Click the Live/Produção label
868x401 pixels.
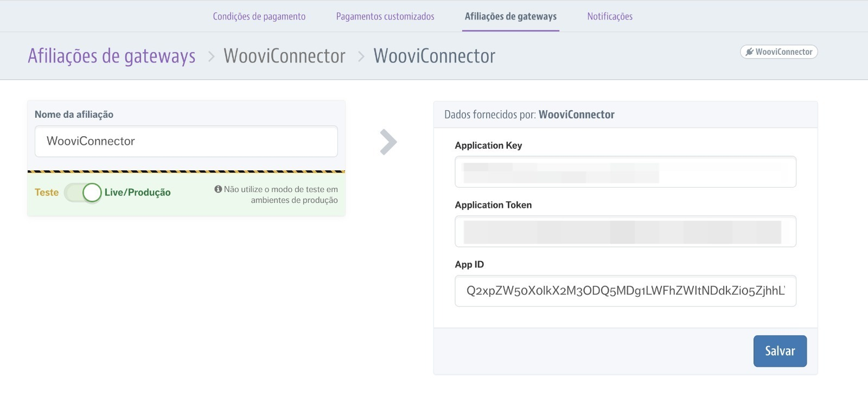137,193
